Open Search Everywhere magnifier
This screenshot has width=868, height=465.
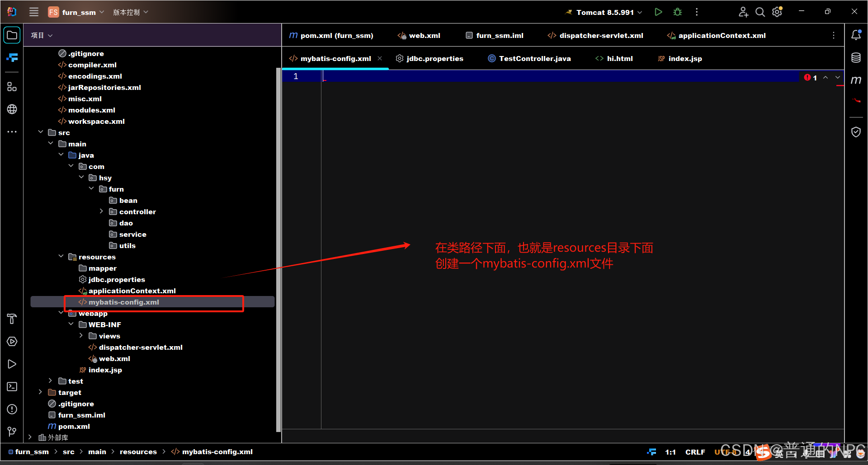(x=760, y=12)
